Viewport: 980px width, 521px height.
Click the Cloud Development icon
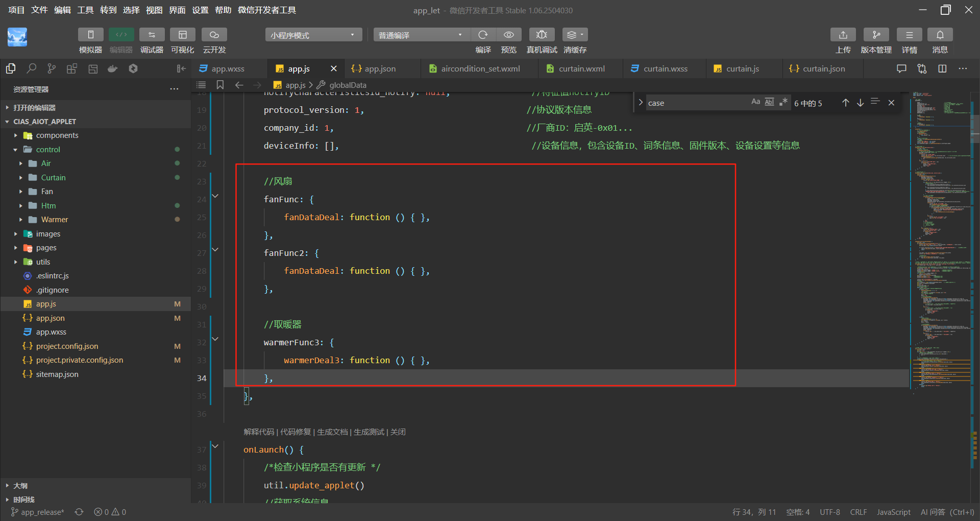(214, 35)
